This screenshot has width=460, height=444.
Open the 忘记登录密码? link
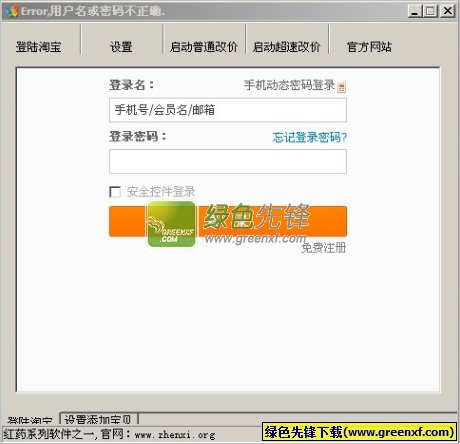point(310,137)
